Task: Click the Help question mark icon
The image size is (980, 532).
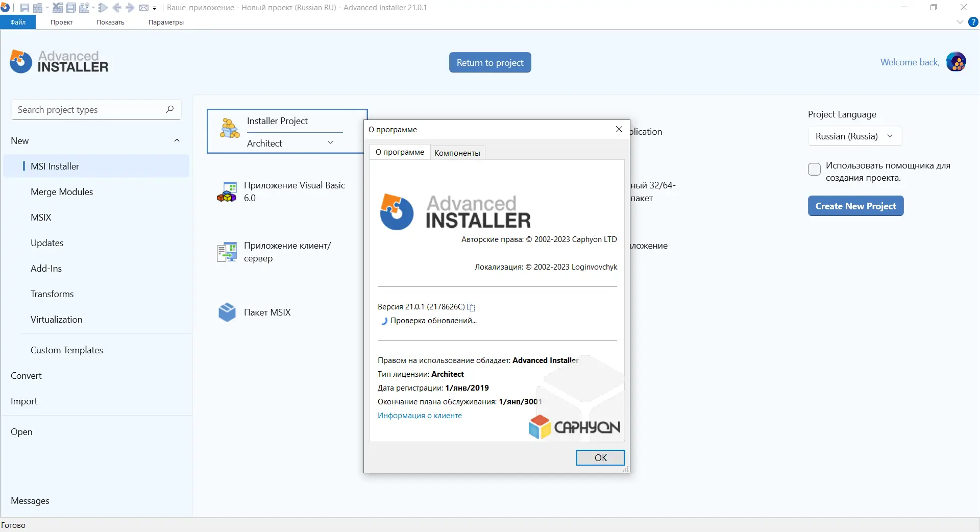Action: [x=974, y=22]
